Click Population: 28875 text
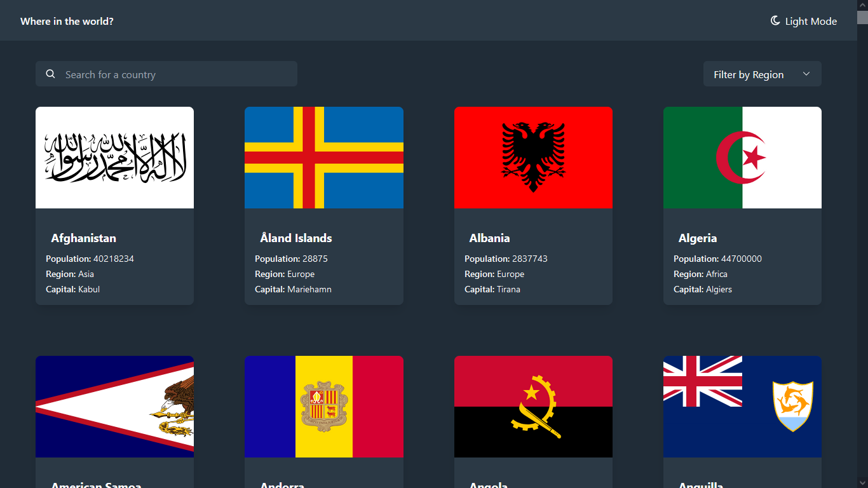The height and width of the screenshot is (488, 868). pos(291,259)
